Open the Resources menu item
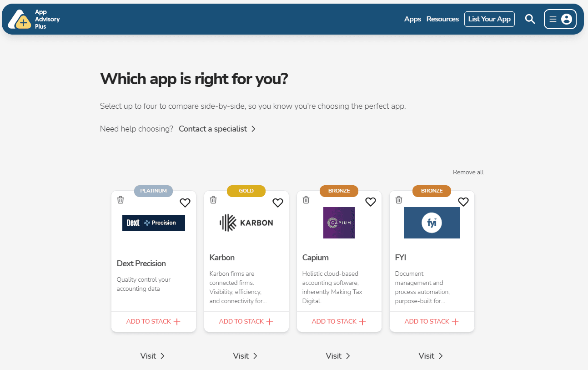Viewport: 588px width, 370px height. tap(442, 19)
